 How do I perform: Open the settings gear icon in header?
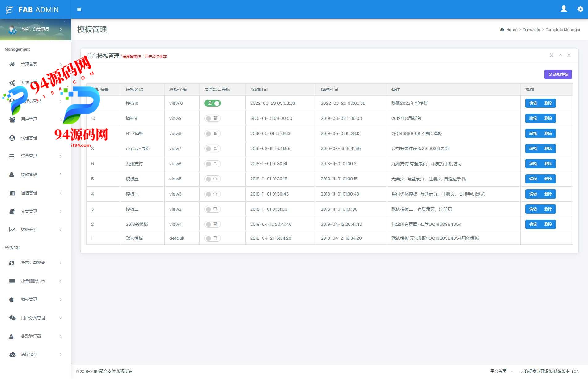coord(580,9)
